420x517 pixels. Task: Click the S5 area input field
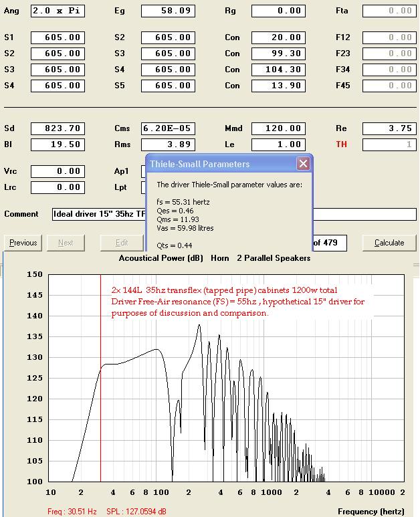click(x=168, y=86)
